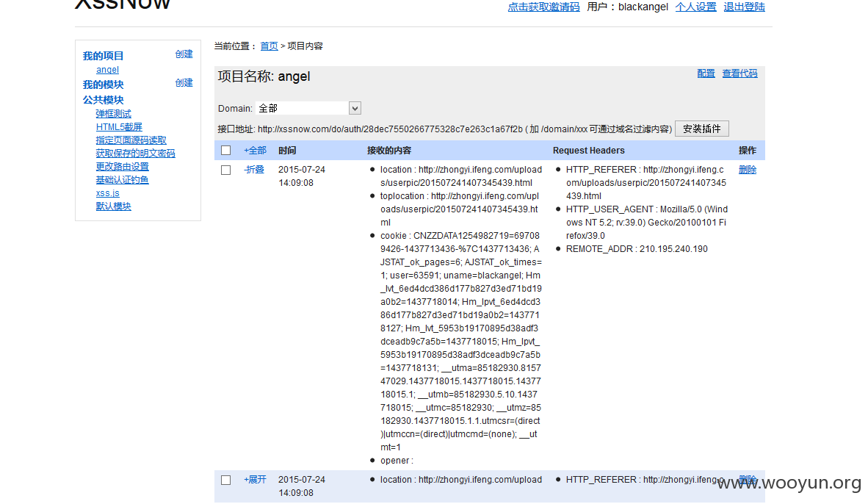The image size is (868, 504).
Task: Click the 时间 column header
Action: 287,151
